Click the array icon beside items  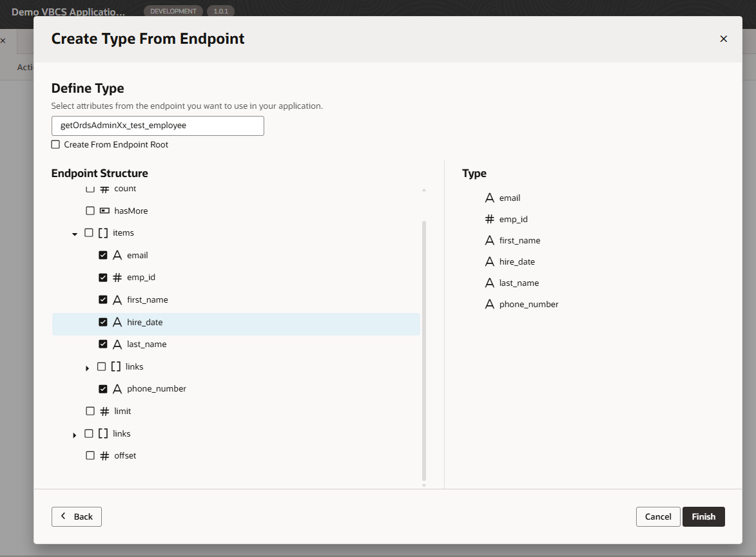pyautogui.click(x=103, y=232)
